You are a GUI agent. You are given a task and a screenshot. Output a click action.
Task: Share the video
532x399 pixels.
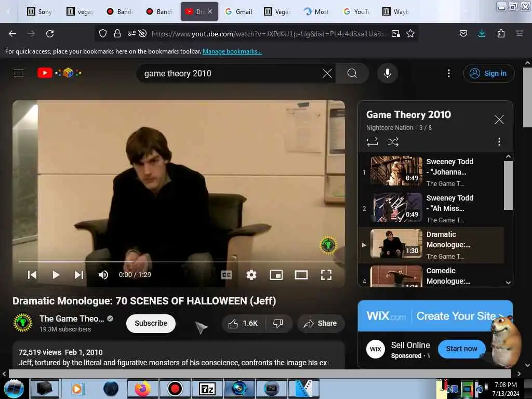point(321,323)
